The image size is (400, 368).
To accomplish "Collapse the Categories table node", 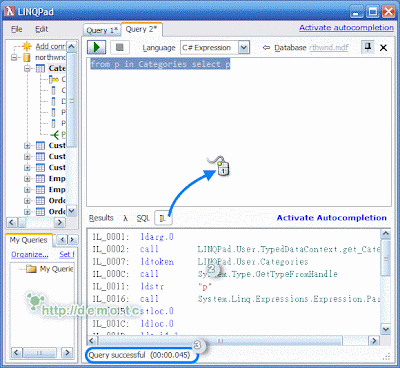I will click(27, 69).
